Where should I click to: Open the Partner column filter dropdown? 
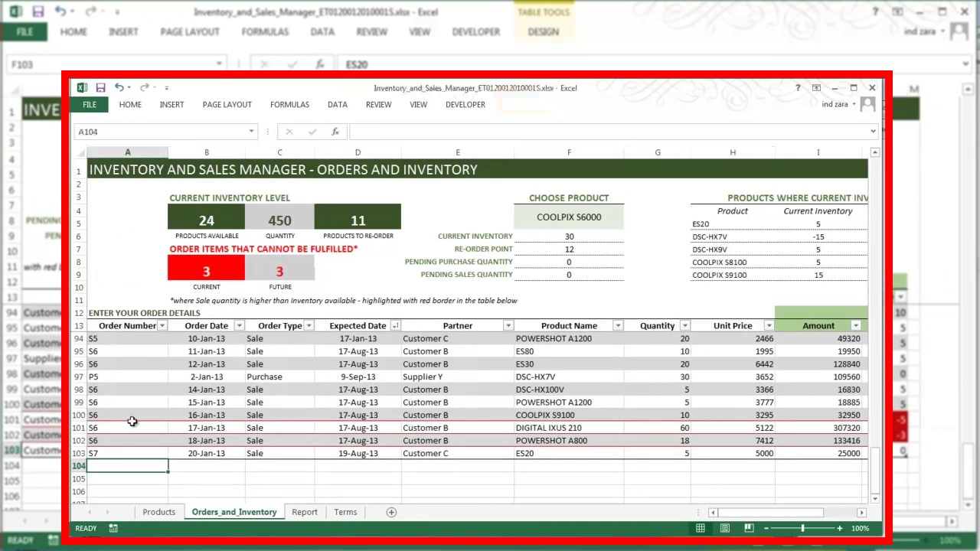(x=508, y=326)
